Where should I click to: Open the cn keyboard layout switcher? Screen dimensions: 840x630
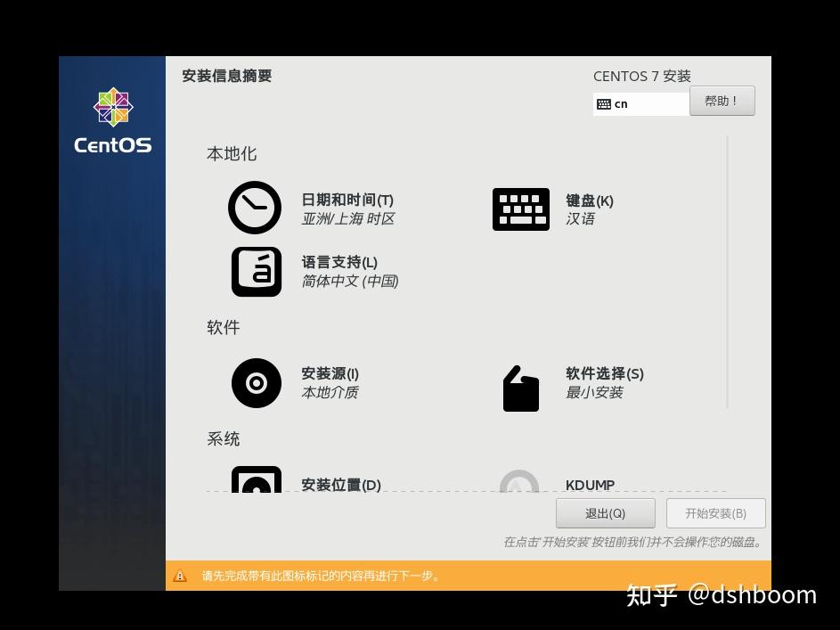click(x=640, y=104)
